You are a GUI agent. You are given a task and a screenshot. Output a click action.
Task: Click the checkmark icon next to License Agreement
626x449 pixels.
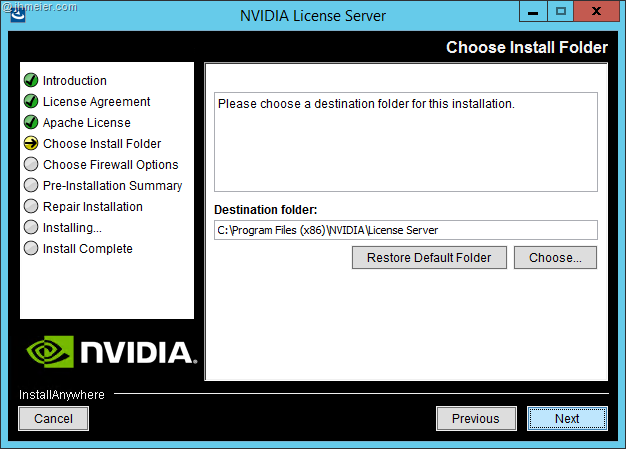pos(31,102)
